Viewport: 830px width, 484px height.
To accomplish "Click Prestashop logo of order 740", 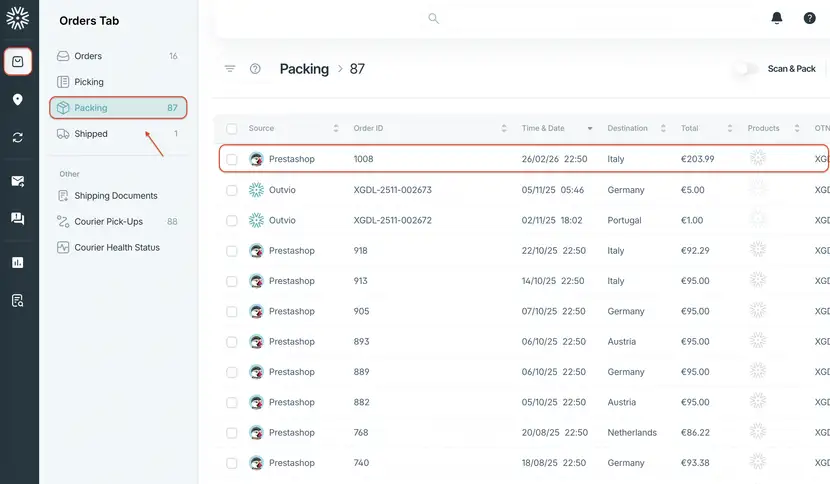I will coord(256,463).
